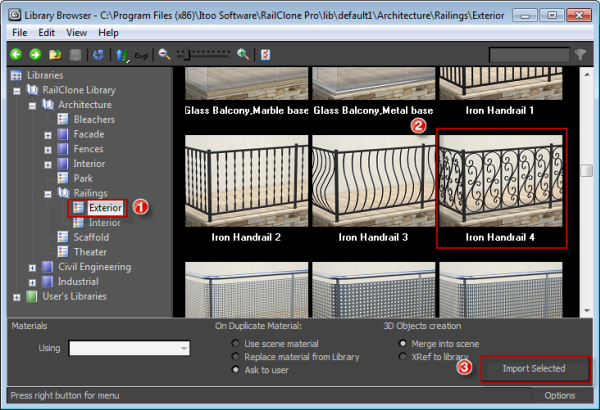Image resolution: width=600 pixels, height=410 pixels.
Task: Open the checklist preferences icon
Action: 265,55
